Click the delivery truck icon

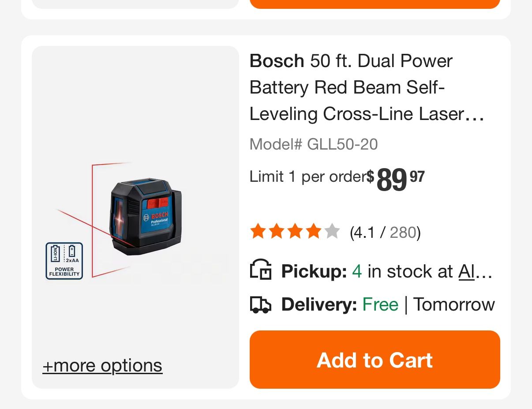click(x=261, y=304)
